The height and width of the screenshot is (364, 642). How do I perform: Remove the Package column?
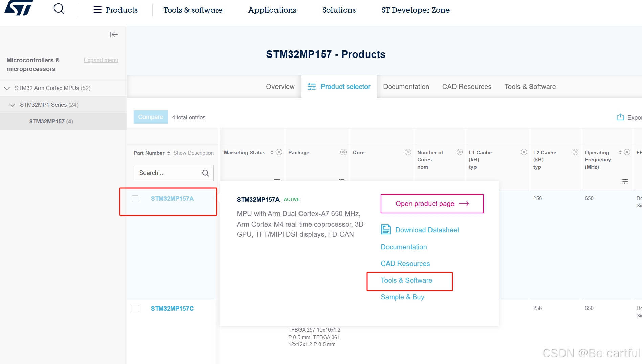click(344, 152)
